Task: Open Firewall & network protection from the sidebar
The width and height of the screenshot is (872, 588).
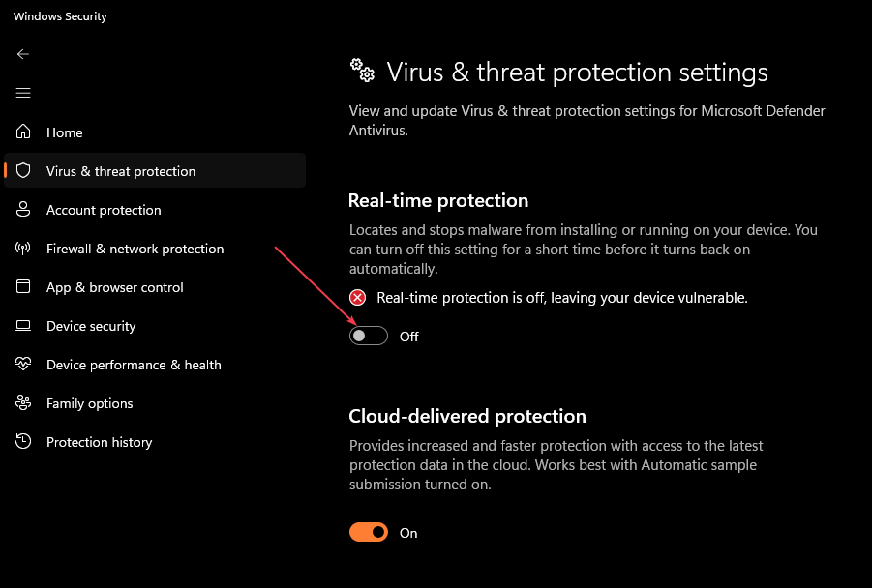Action: [x=134, y=249]
